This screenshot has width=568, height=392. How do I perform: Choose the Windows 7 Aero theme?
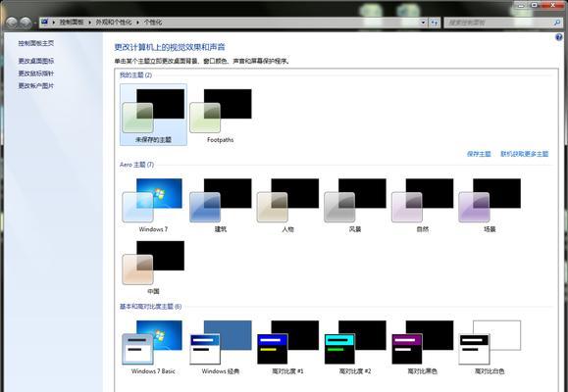click(x=153, y=205)
